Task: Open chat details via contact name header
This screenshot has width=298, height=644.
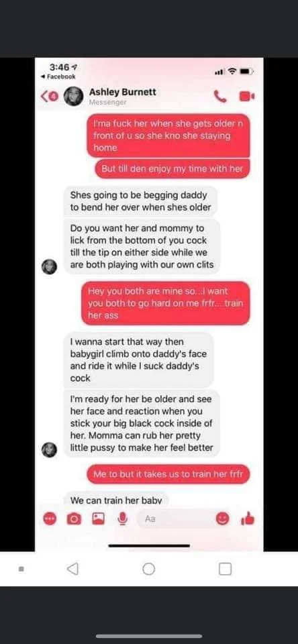Action: pyautogui.click(x=122, y=92)
